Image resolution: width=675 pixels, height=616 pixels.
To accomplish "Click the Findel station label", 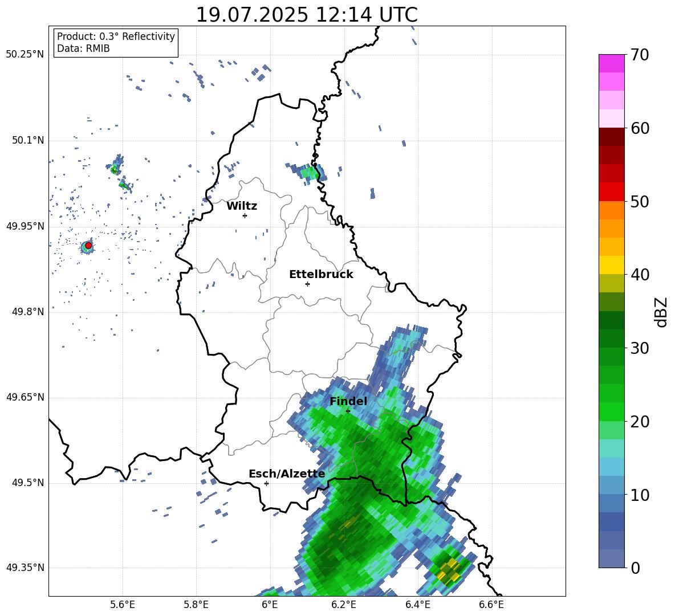I will pyautogui.click(x=348, y=401).
